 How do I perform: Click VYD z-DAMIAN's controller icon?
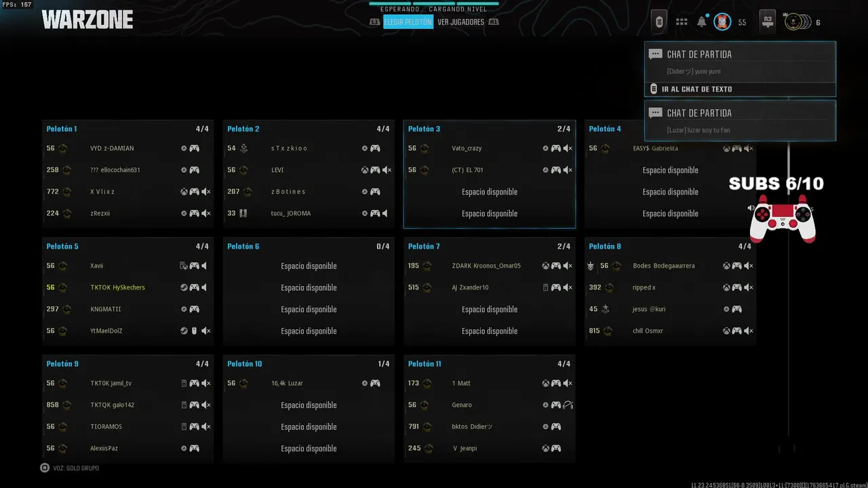(194, 148)
